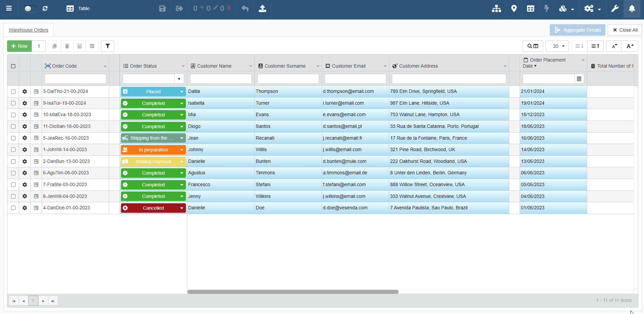
Task: Click the filter funnel icon
Action: tap(108, 46)
